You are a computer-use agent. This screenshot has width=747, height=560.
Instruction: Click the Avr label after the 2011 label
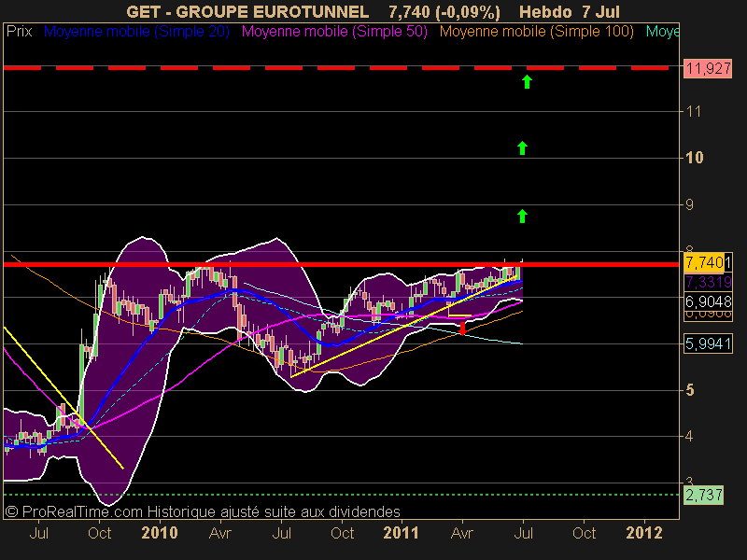pos(462,532)
